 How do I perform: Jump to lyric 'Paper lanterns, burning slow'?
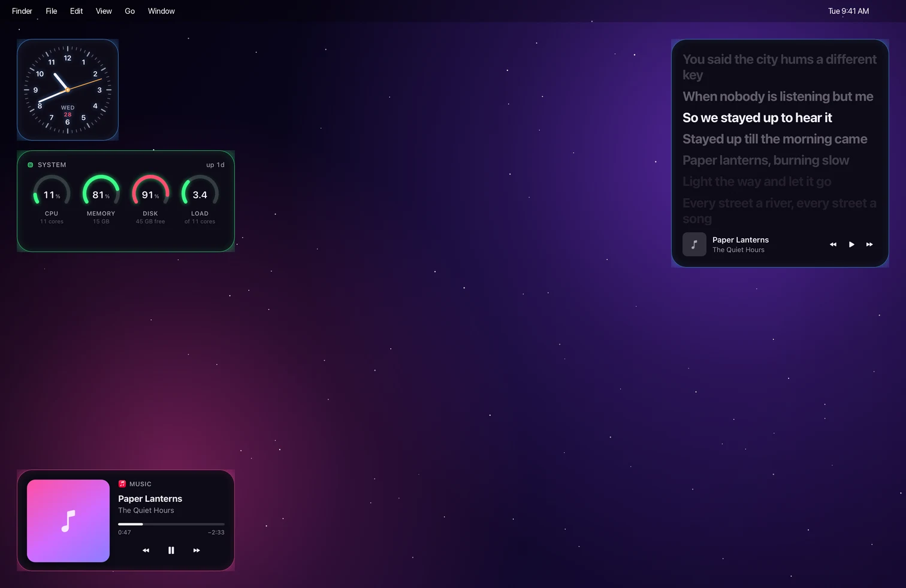click(766, 160)
